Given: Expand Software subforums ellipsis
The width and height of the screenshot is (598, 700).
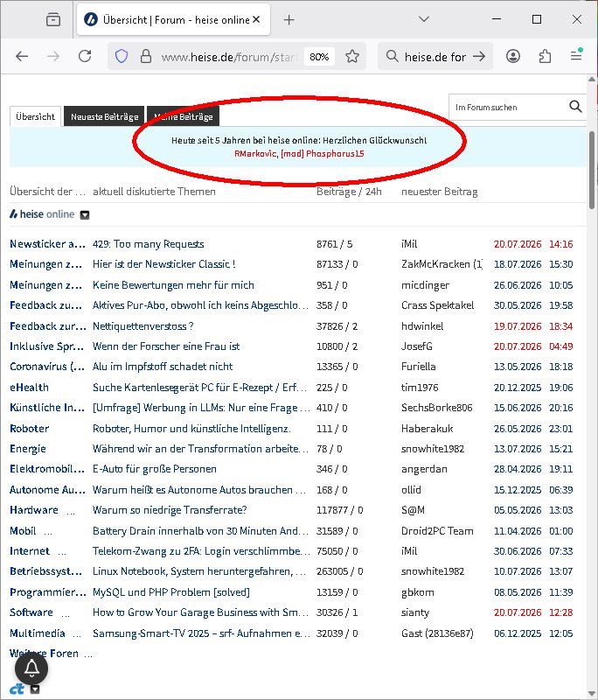Looking at the screenshot, I should 66,613.
